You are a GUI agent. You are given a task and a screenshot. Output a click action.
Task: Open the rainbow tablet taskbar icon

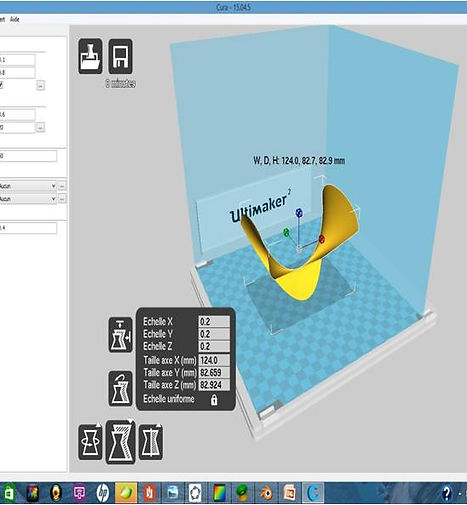coord(219,493)
